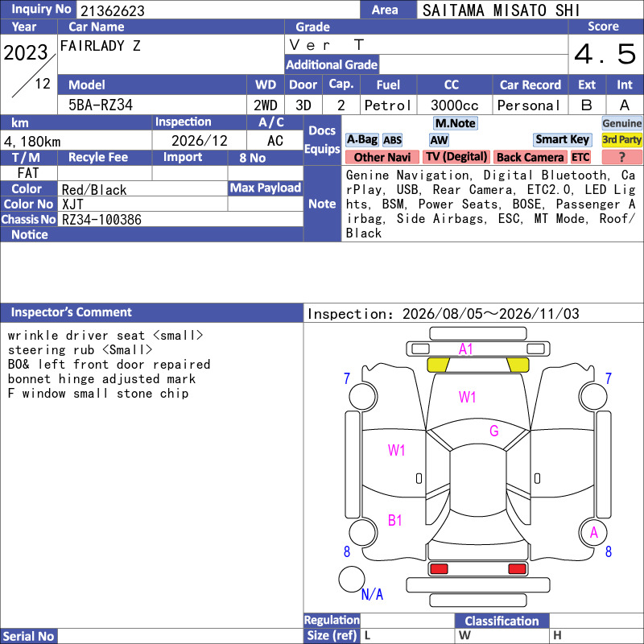
Task: Click the ETC equipment badge
Action: click(580, 157)
